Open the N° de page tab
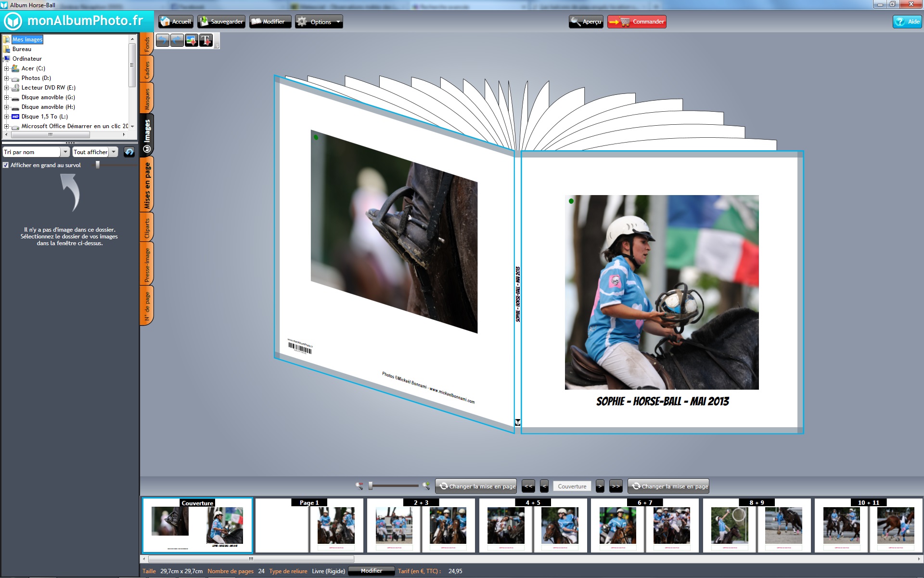Screen dimensions: 924x578 click(147, 306)
